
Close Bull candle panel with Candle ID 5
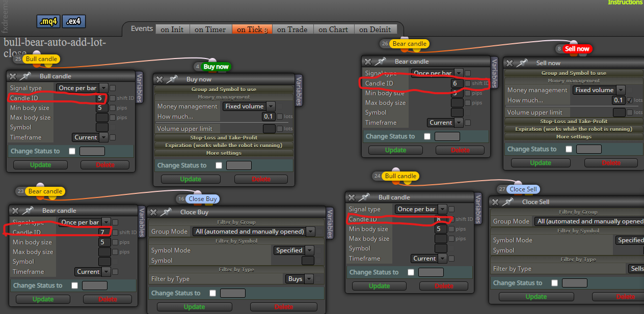tap(13, 76)
